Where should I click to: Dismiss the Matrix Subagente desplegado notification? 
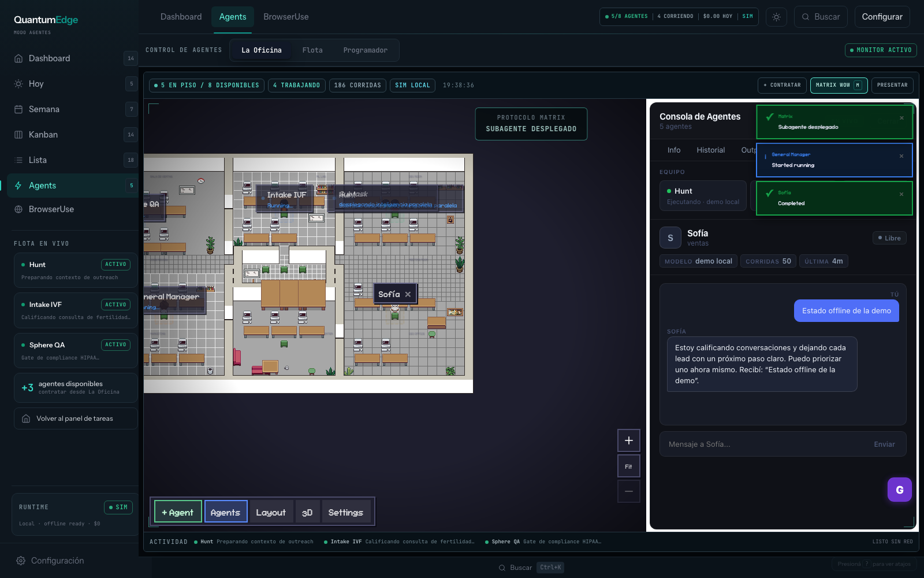[901, 118]
